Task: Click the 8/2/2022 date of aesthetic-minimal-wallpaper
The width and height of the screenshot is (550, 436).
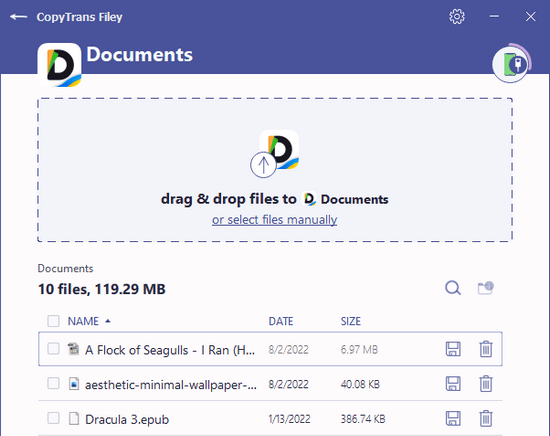Action: (288, 384)
